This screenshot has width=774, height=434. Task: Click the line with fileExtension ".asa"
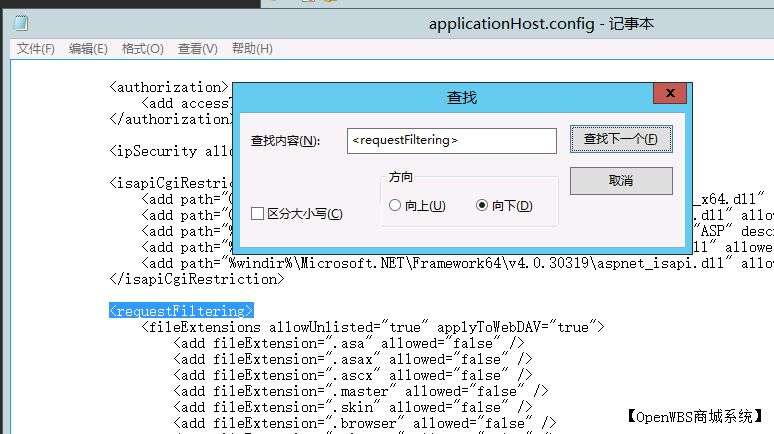click(x=348, y=343)
